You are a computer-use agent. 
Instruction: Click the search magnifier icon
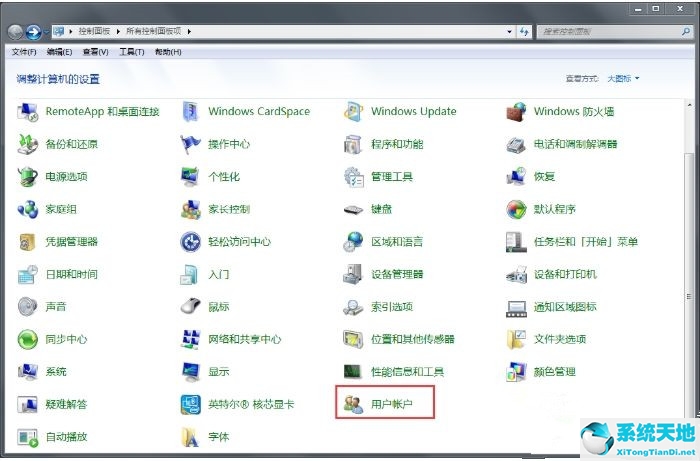686,32
